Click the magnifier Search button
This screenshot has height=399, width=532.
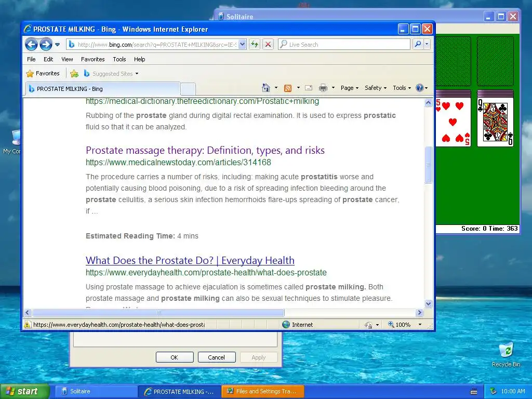click(418, 44)
